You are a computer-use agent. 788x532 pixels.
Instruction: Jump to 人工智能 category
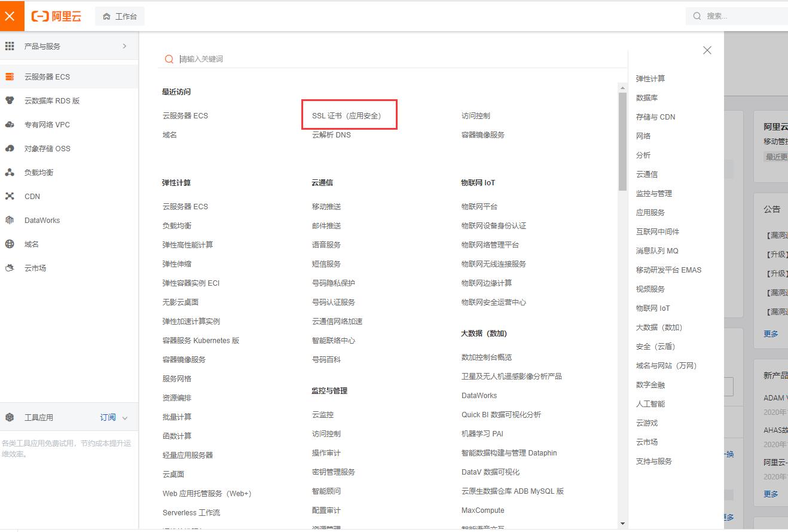[x=650, y=403]
